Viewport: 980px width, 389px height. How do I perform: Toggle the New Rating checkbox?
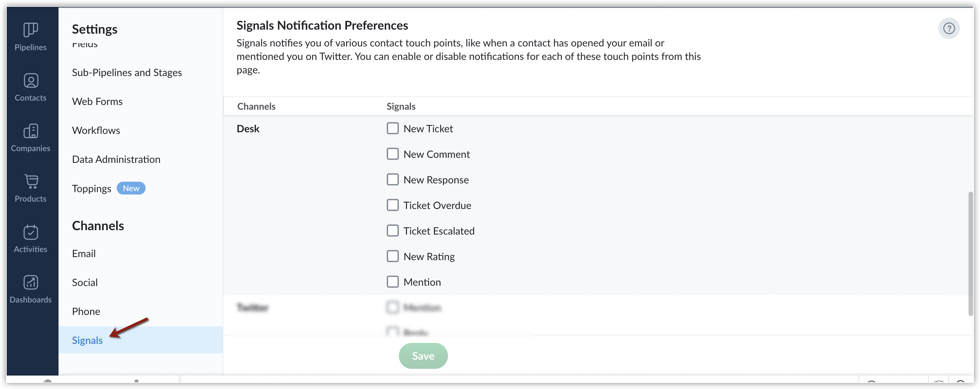[x=392, y=256]
